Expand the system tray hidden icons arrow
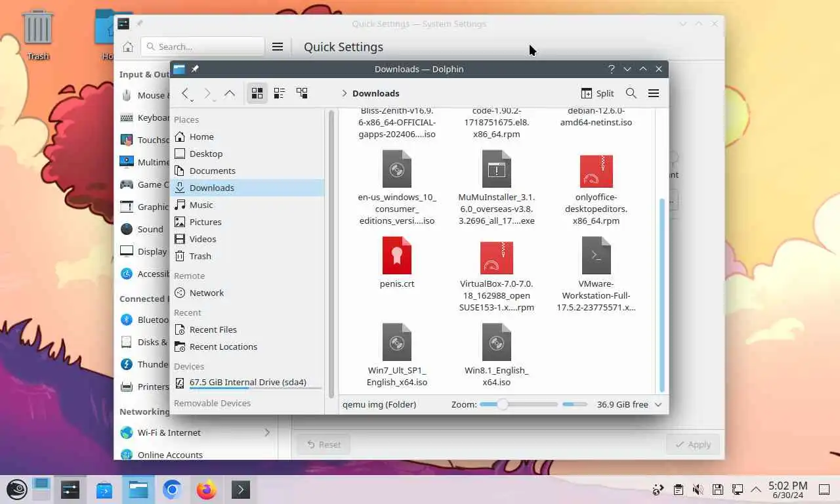 [x=756, y=489]
